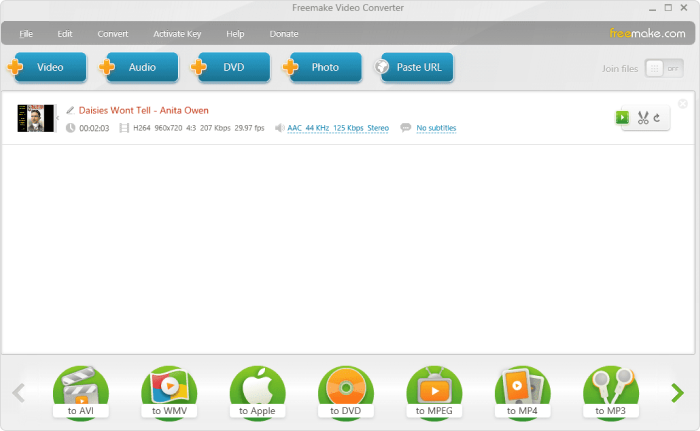The width and height of the screenshot is (700, 431).
Task: Visit the freemake.com logo link
Action: 647,33
